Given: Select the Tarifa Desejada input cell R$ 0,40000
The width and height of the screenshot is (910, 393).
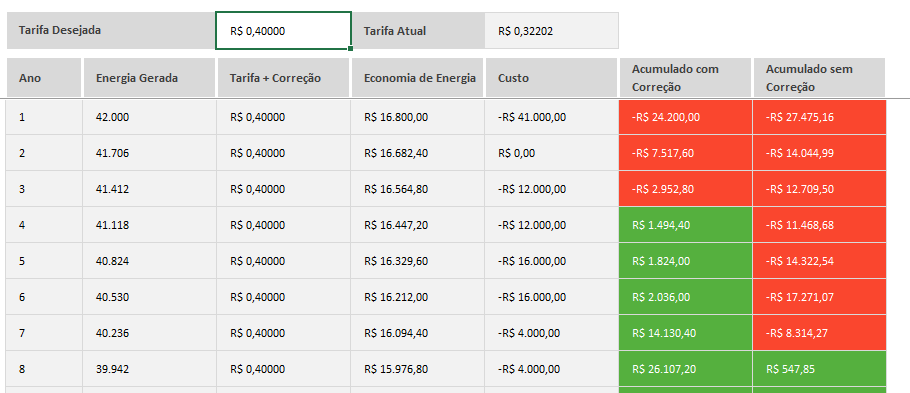Looking at the screenshot, I should coord(283,31).
